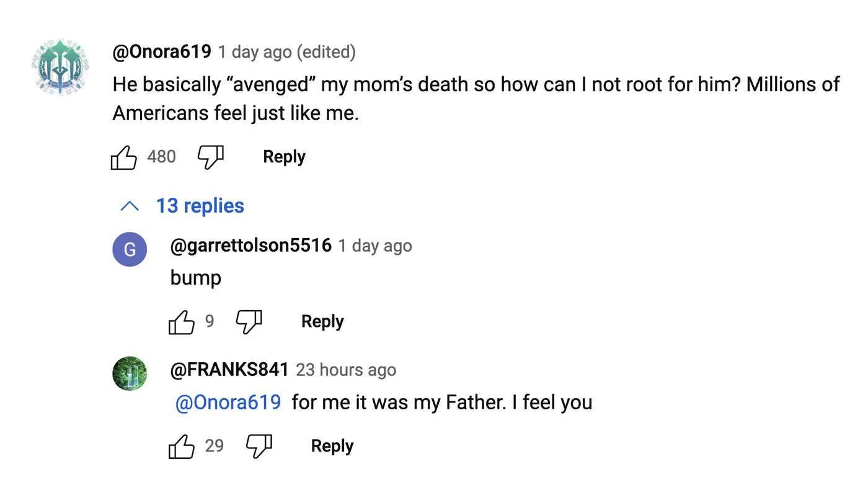Open the @FRANKS841 username link
868x480 pixels.
pos(229,370)
